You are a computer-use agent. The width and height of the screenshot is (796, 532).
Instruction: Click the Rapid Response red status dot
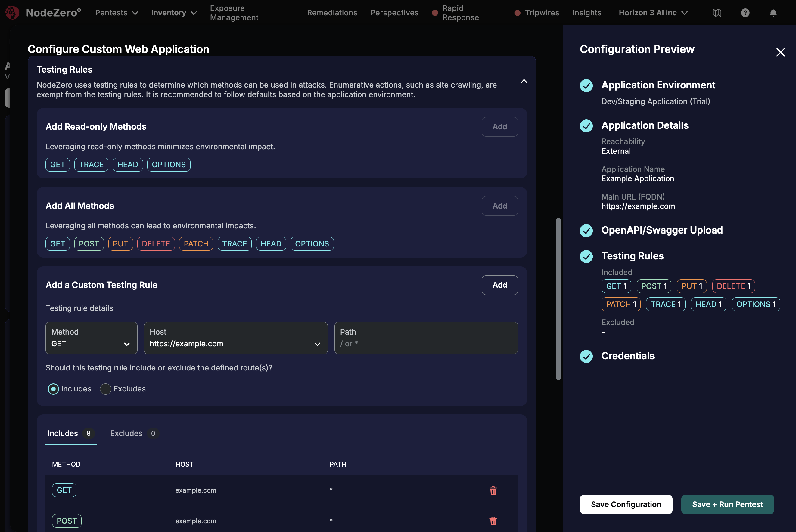pyautogui.click(x=435, y=13)
